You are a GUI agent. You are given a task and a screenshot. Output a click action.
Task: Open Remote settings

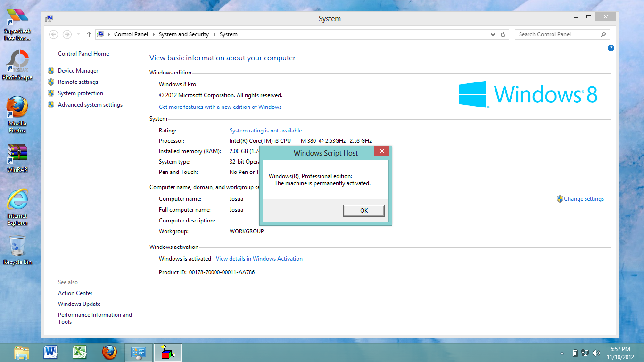pyautogui.click(x=78, y=82)
